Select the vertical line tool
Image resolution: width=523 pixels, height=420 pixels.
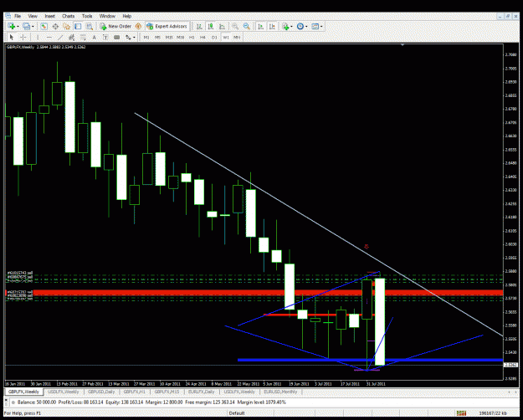click(38, 38)
